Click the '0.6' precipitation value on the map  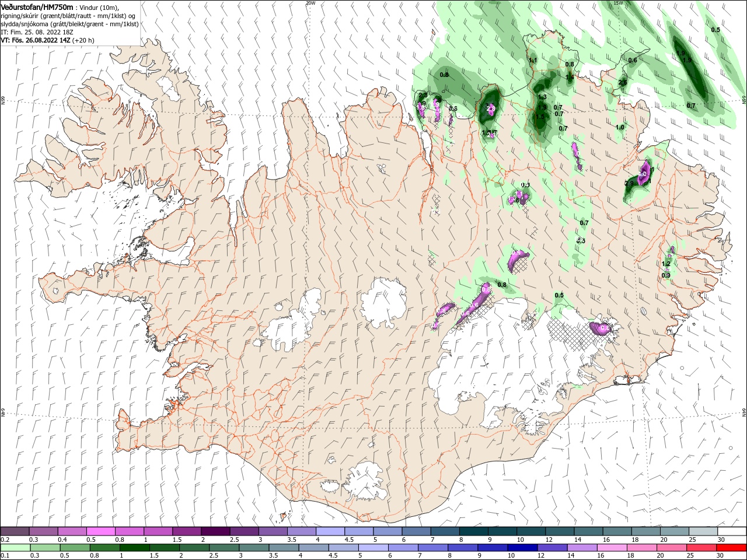[633, 60]
